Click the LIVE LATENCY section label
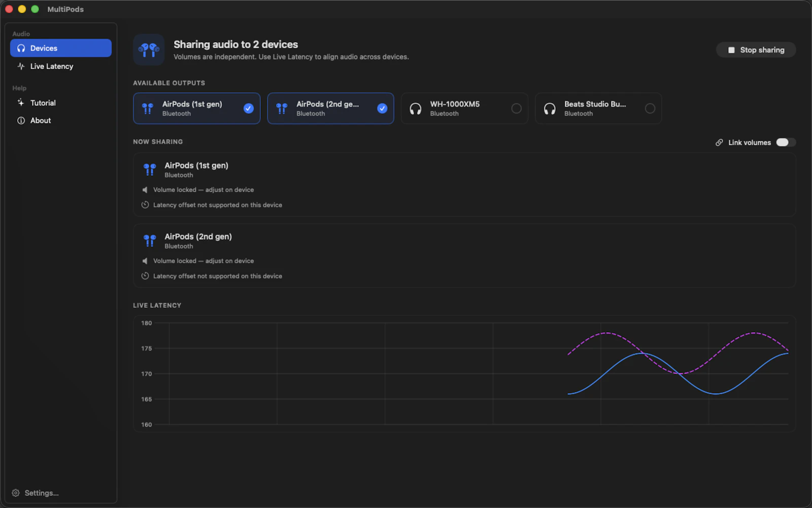The height and width of the screenshot is (508, 812). click(x=157, y=305)
